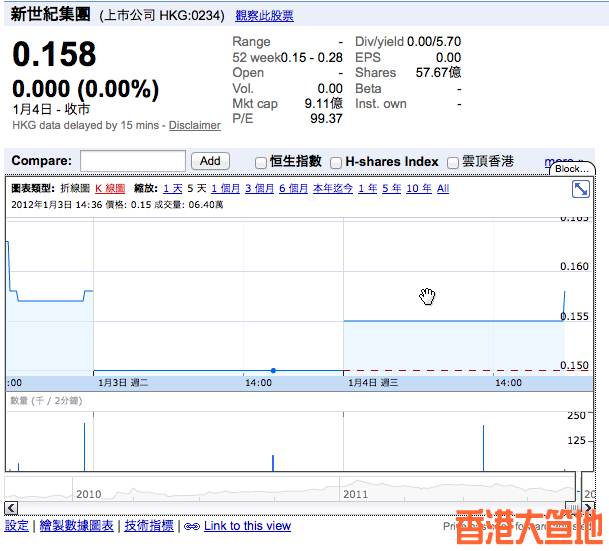Screen dimensions: 609x551
Task: Click Mkt cap value 9.11億
Action: pos(324,104)
